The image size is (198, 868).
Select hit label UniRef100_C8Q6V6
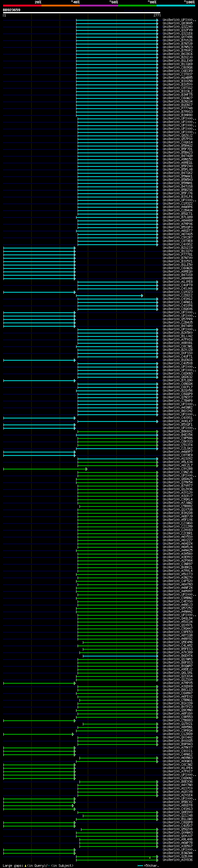(178, 309)
